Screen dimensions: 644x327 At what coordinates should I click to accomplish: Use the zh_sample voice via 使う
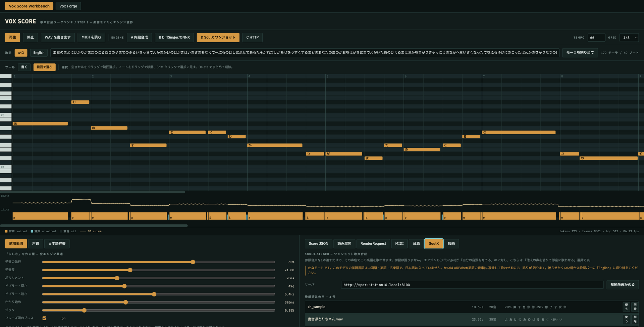point(626,307)
